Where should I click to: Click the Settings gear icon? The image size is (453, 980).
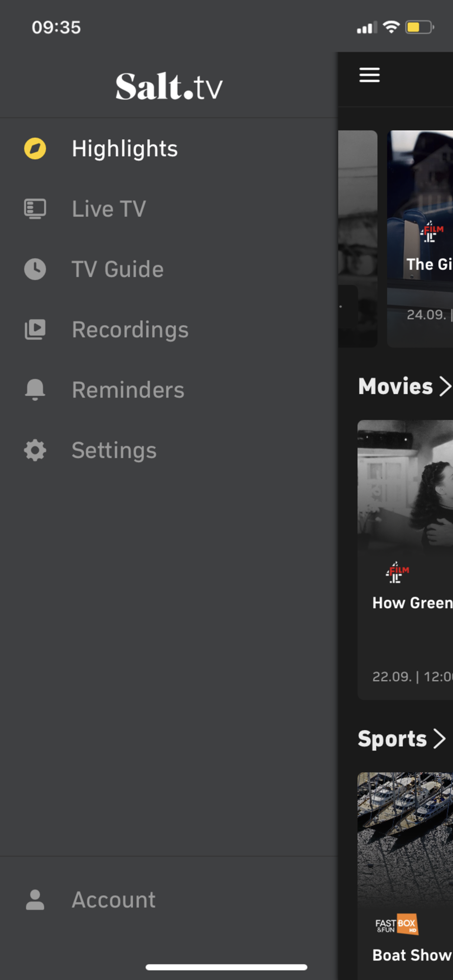35,450
